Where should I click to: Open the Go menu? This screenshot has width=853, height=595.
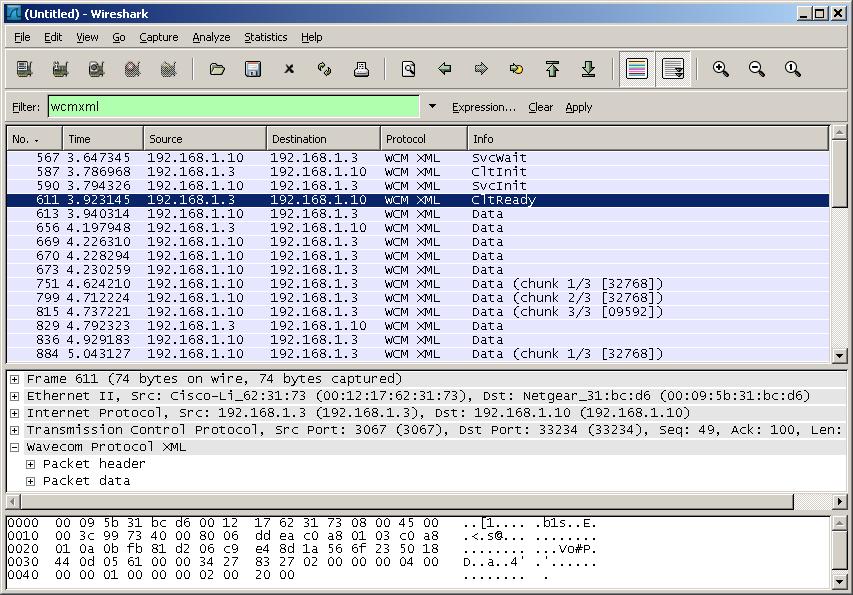tap(119, 37)
